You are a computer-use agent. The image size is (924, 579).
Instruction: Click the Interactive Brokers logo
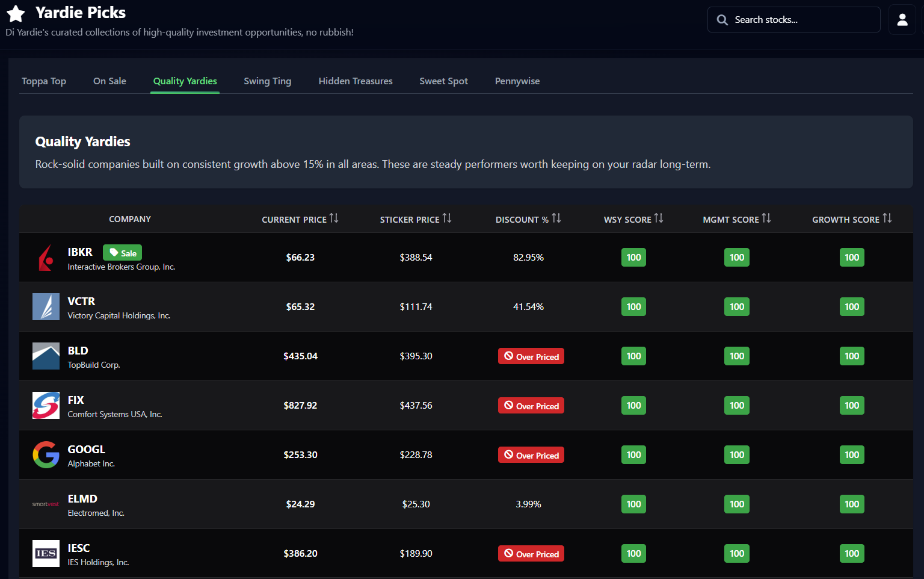click(46, 258)
